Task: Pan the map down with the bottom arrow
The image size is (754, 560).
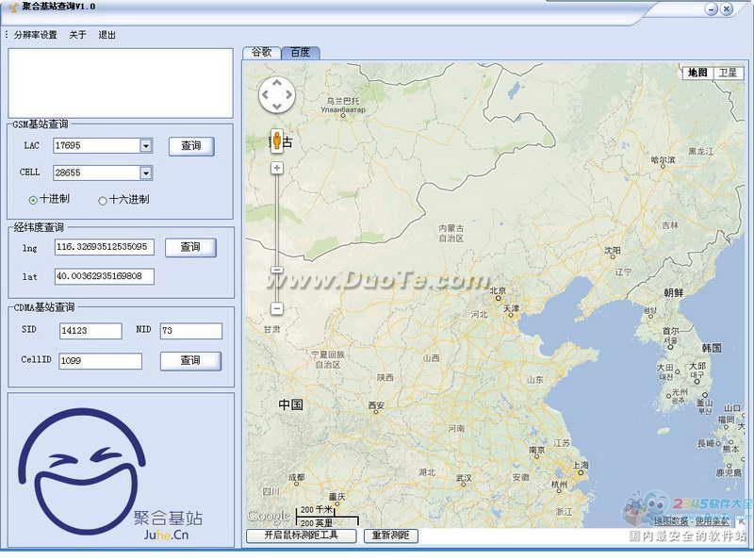Action: click(277, 106)
